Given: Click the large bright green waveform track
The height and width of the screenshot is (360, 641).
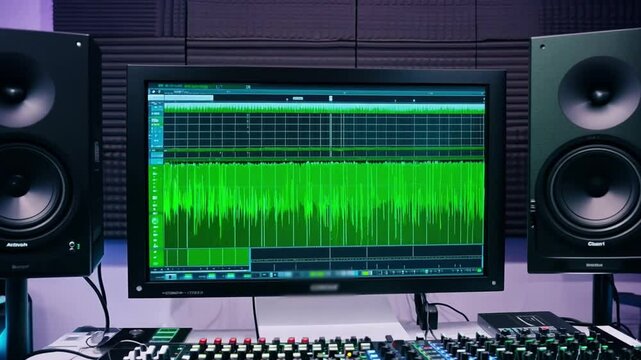Looking at the screenshot, I should (x=324, y=204).
